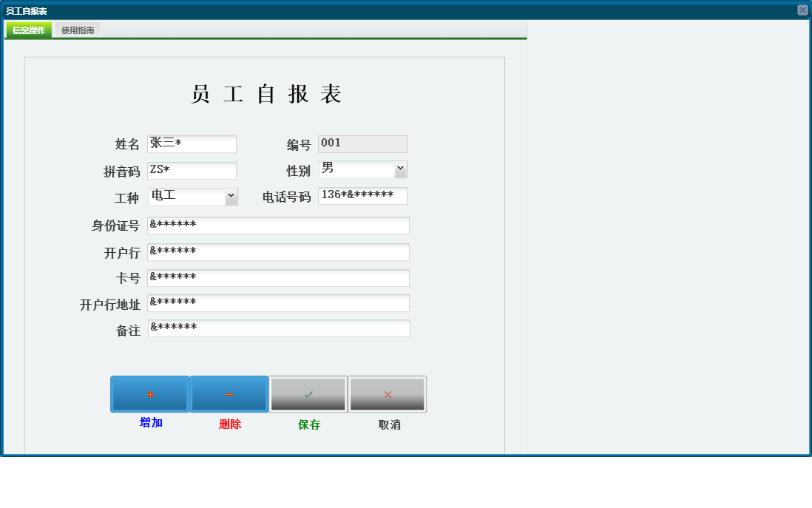Image resolution: width=812 pixels, height=508 pixels.
Task: Click the minus icon above 删除
Action: tap(229, 393)
